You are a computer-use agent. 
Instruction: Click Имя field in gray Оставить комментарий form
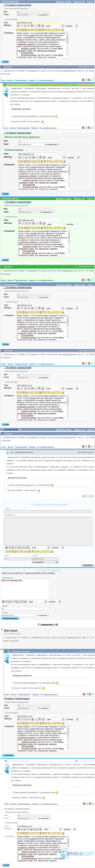click(x=17, y=559)
